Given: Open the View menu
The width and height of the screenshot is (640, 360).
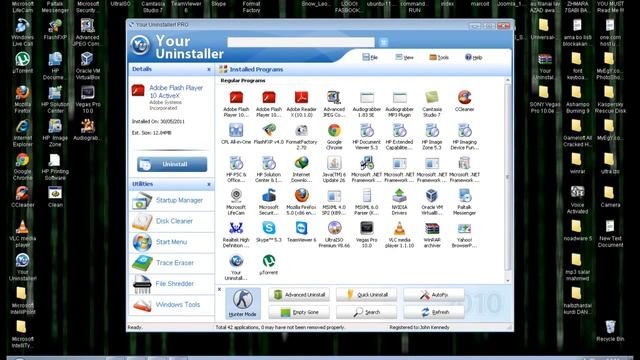Looking at the screenshot, I should click(x=404, y=58).
